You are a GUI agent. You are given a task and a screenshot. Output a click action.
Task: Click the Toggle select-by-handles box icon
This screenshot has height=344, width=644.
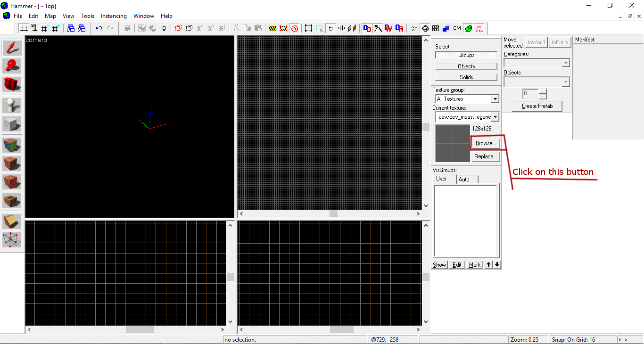(x=308, y=28)
